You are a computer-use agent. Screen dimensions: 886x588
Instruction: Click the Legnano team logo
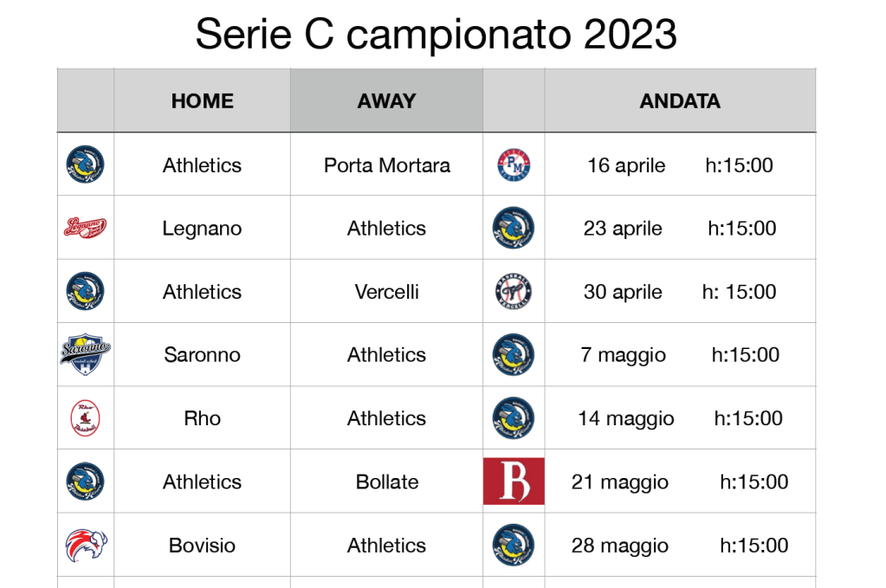(x=85, y=228)
